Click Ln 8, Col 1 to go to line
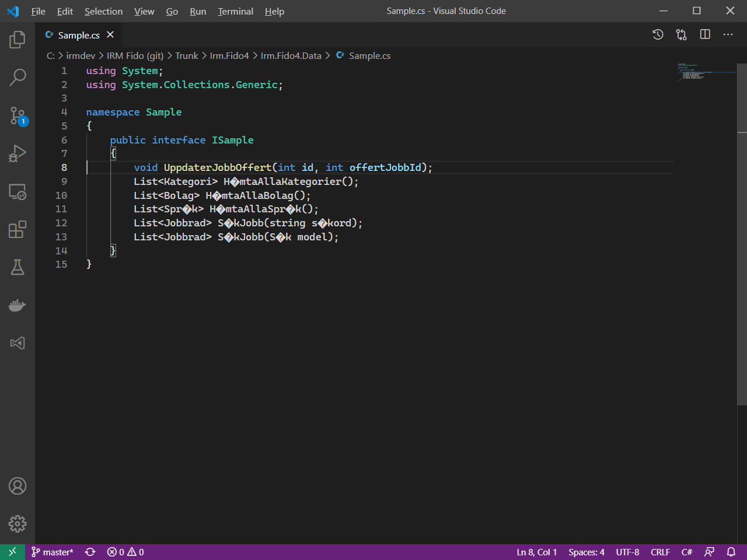 (x=536, y=551)
